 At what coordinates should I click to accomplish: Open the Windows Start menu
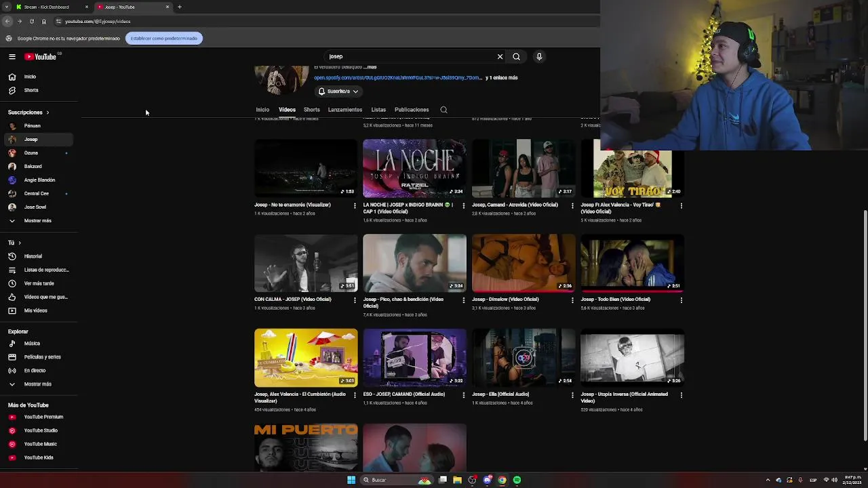[351, 480]
